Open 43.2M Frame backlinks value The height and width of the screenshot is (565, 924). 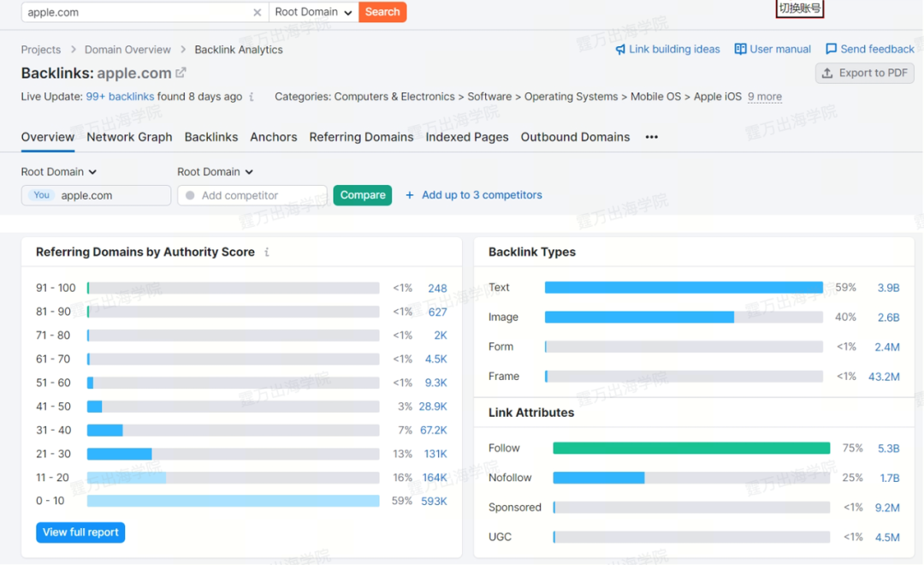tap(884, 377)
